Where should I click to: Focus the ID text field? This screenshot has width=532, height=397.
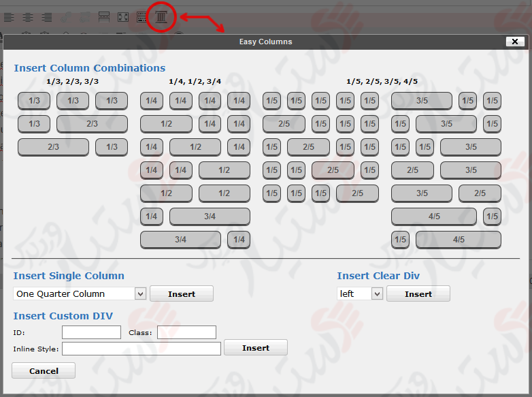tap(91, 332)
